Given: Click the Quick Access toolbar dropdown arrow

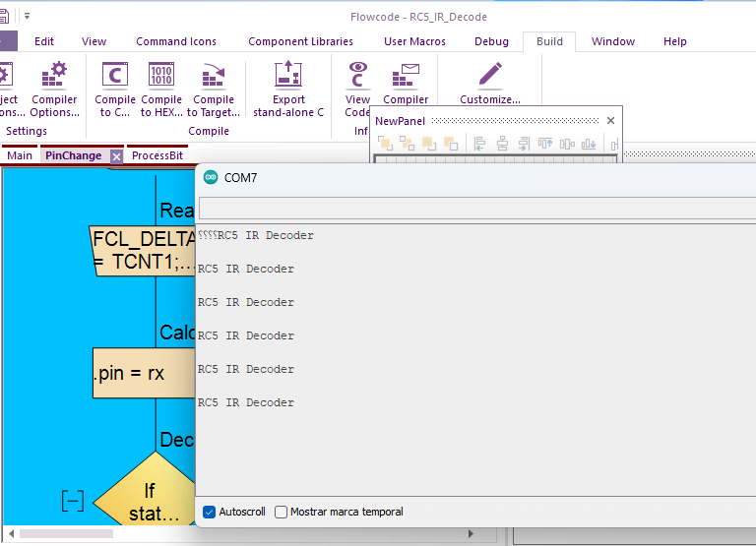Looking at the screenshot, I should tap(27, 16).
